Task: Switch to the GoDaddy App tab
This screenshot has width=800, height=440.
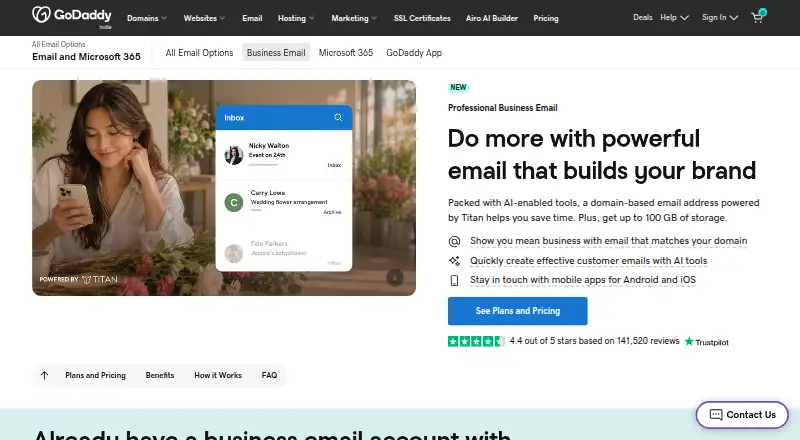Action: coord(414,53)
